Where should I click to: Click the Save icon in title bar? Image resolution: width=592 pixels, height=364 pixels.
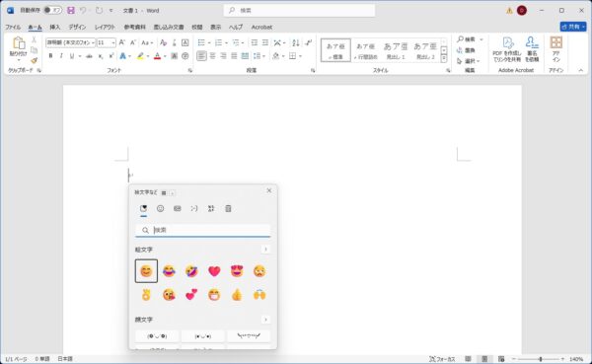[x=71, y=10]
